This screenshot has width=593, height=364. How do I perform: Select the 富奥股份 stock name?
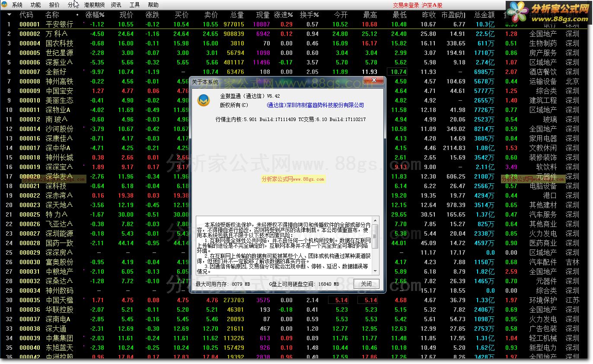[x=60, y=262]
